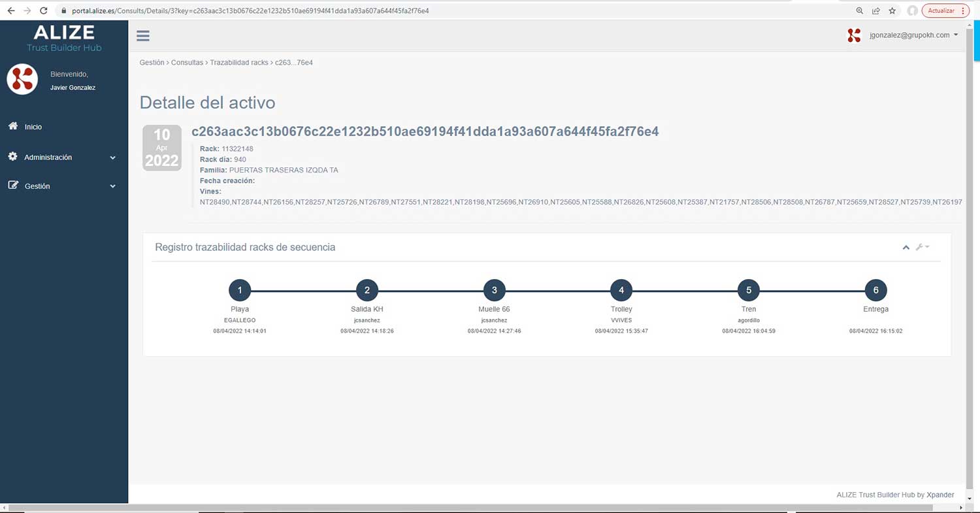Go to Consultas in the breadcrumb
This screenshot has width=980, height=513.
pos(187,63)
